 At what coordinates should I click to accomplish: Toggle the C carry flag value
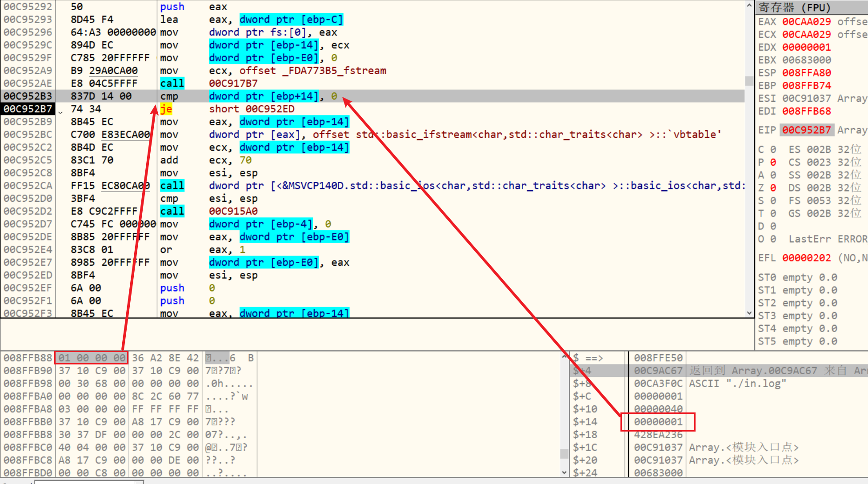pos(773,150)
